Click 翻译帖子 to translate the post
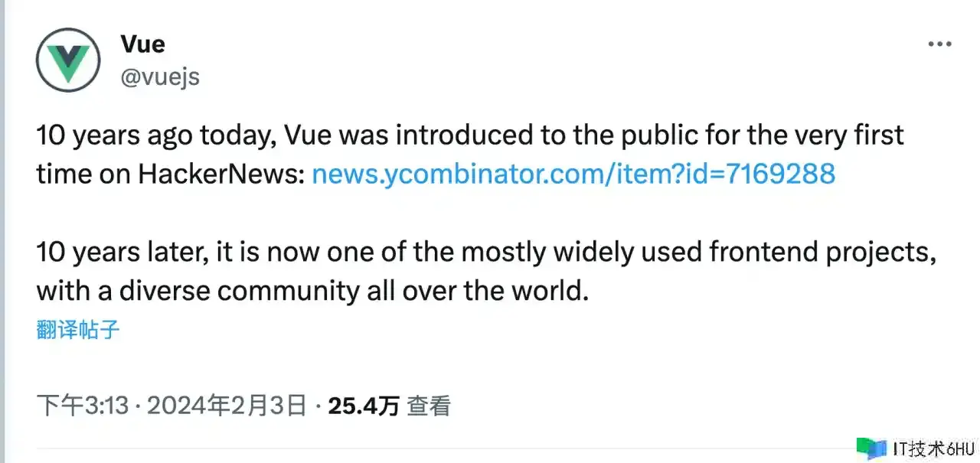 [x=78, y=331]
